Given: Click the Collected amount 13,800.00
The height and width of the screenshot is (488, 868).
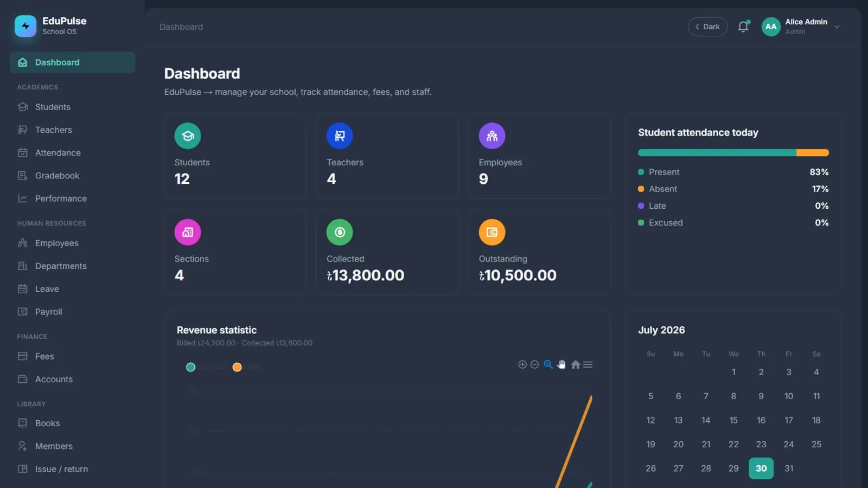Looking at the screenshot, I should pyautogui.click(x=366, y=275).
